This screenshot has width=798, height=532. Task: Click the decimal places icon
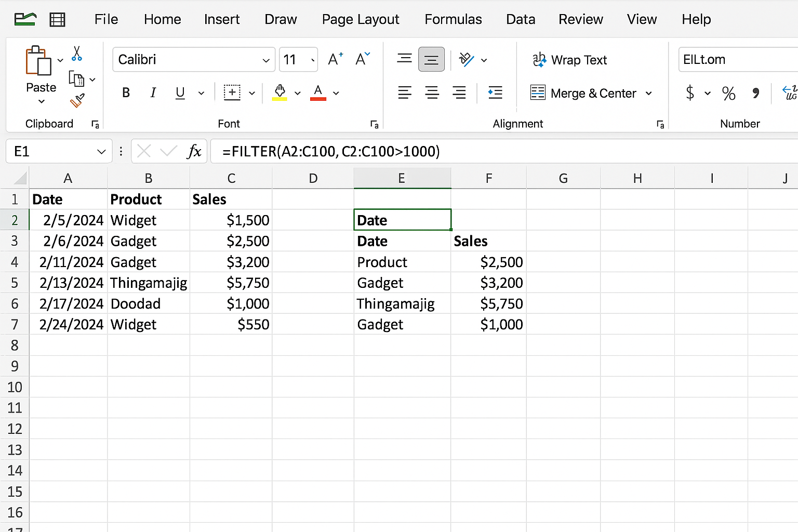tap(790, 93)
